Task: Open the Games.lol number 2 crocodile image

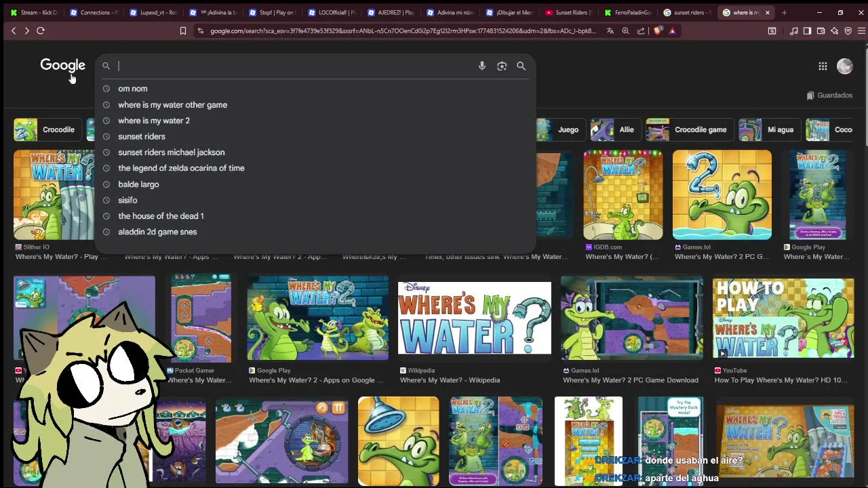Action: pos(722,195)
